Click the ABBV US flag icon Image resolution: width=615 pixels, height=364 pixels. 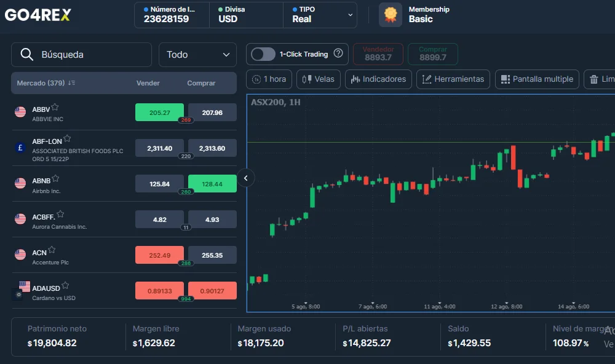click(x=20, y=112)
